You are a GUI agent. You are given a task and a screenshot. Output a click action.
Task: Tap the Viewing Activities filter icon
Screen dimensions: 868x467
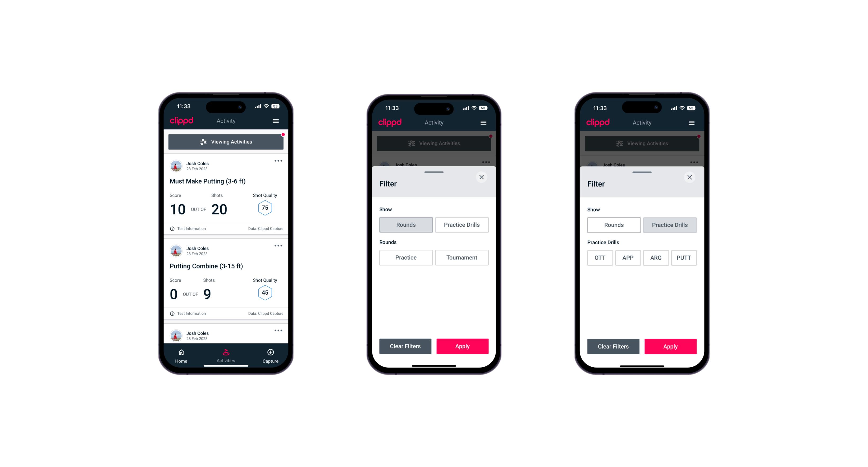(x=203, y=142)
